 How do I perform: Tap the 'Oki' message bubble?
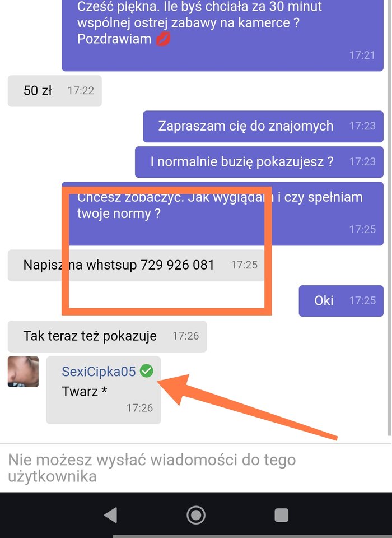click(341, 300)
